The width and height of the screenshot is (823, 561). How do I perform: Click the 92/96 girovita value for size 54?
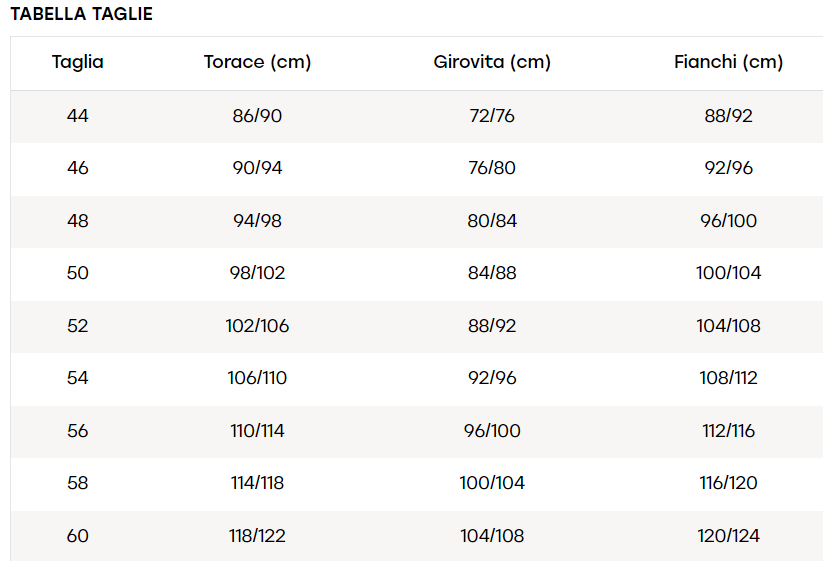tap(492, 378)
